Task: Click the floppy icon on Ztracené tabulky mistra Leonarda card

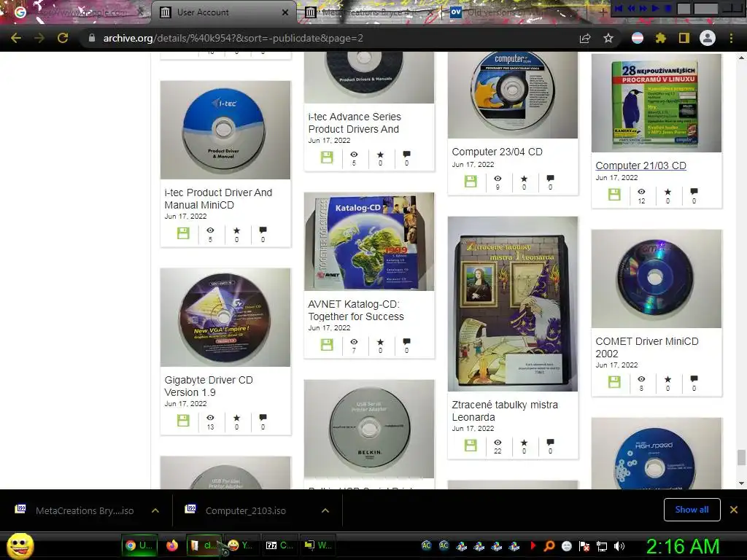Action: (471, 446)
